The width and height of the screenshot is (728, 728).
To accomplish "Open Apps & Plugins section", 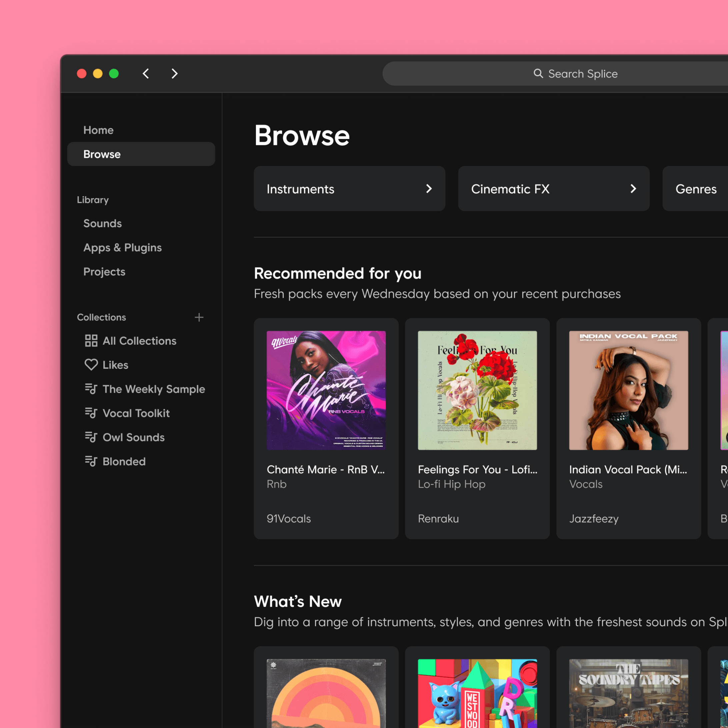I will pyautogui.click(x=122, y=248).
